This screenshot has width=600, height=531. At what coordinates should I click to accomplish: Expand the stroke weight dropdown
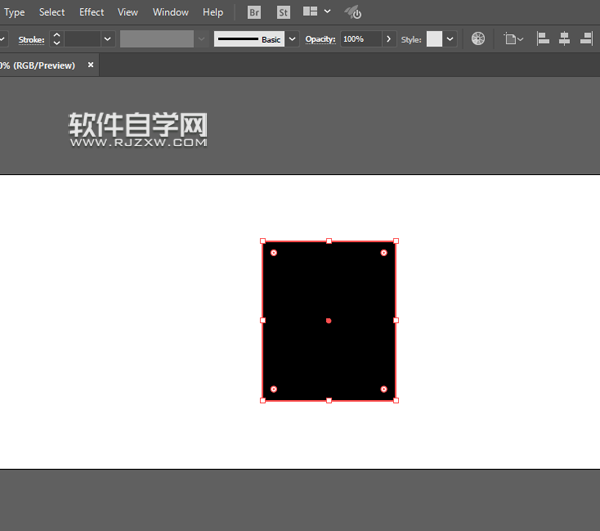108,39
